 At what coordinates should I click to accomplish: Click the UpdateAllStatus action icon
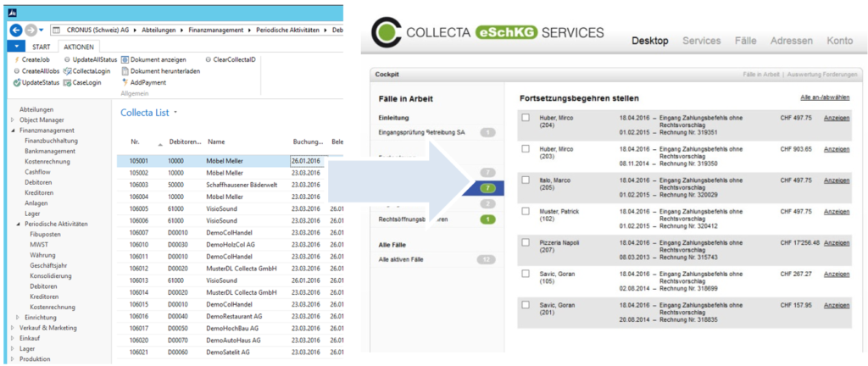(x=68, y=59)
